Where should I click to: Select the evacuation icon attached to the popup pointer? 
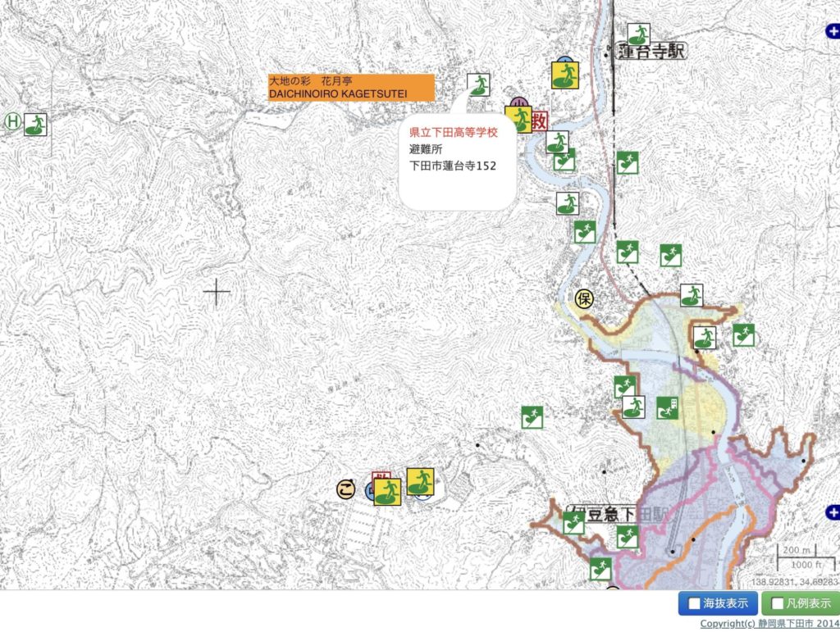point(478,84)
